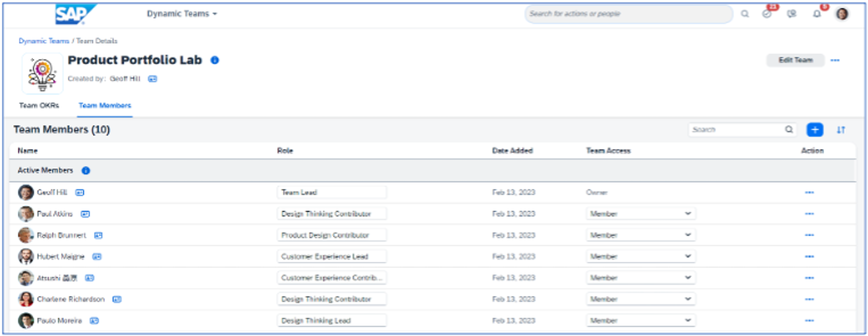Click the Edit Team button

tap(796, 60)
